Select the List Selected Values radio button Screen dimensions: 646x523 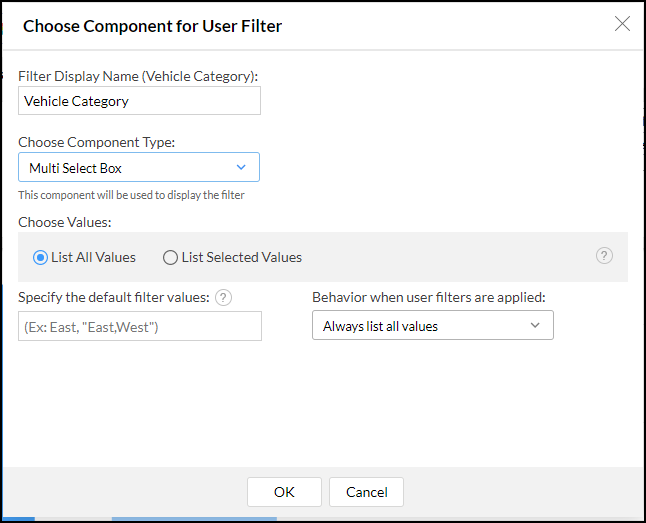point(170,258)
